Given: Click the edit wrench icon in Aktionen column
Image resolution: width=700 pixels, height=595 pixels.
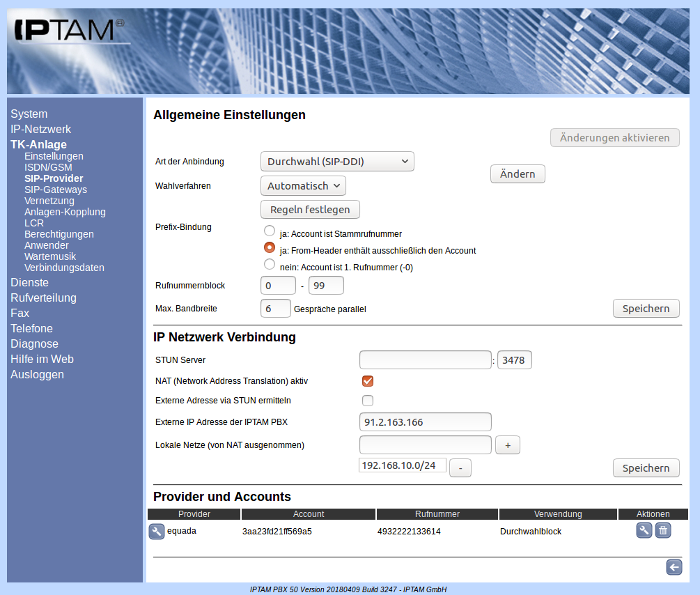Looking at the screenshot, I should click(x=644, y=531).
